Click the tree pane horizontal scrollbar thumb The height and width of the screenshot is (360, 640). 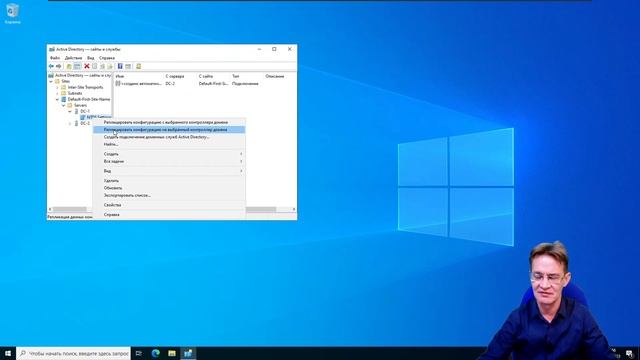click(x=69, y=209)
